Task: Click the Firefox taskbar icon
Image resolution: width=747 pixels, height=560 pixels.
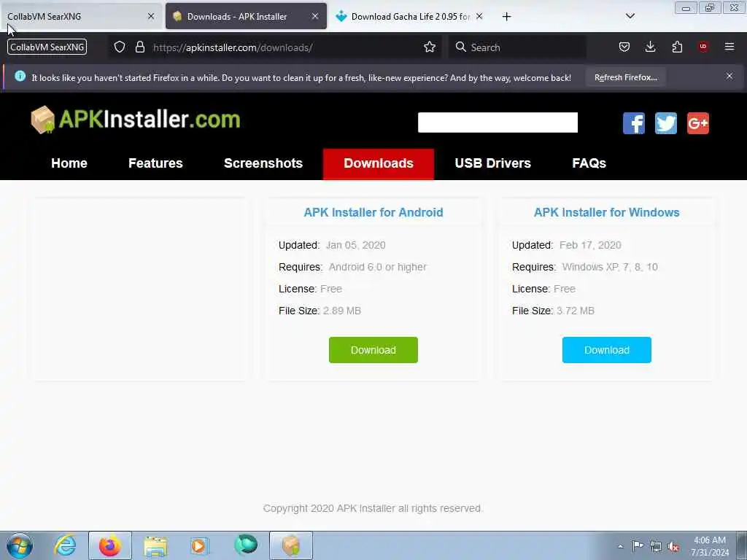Action: (x=110, y=545)
